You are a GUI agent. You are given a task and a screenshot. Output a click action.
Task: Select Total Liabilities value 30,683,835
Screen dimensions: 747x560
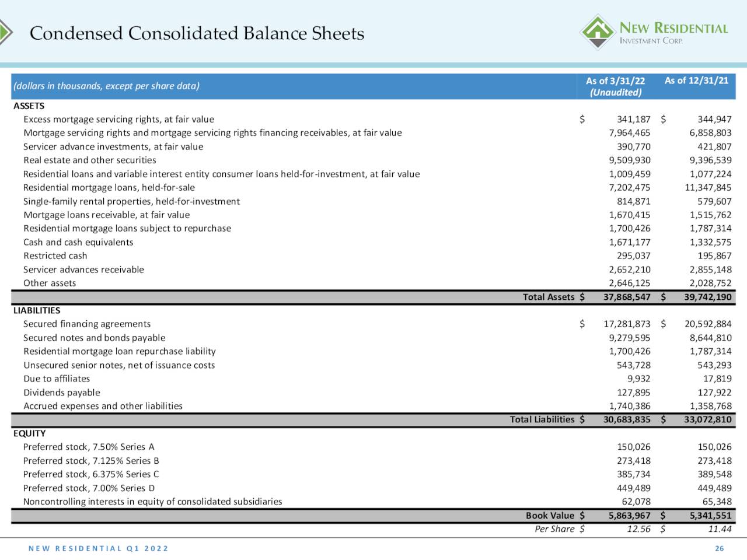click(x=627, y=419)
